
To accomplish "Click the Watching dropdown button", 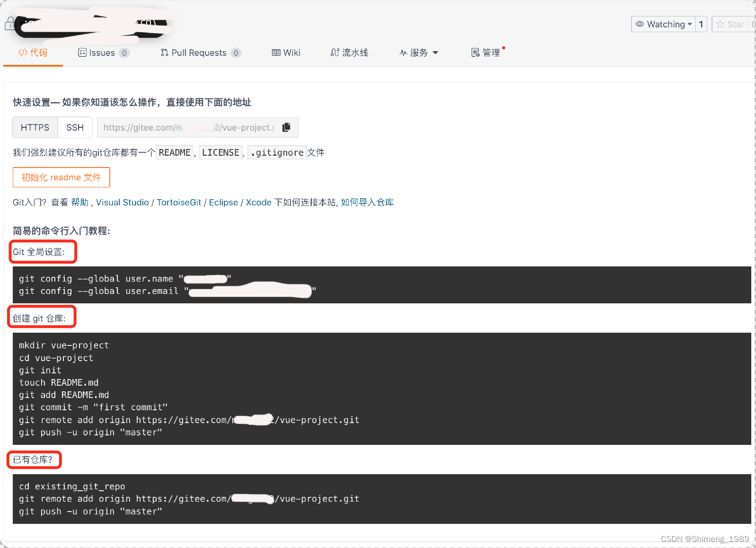I will pos(663,24).
